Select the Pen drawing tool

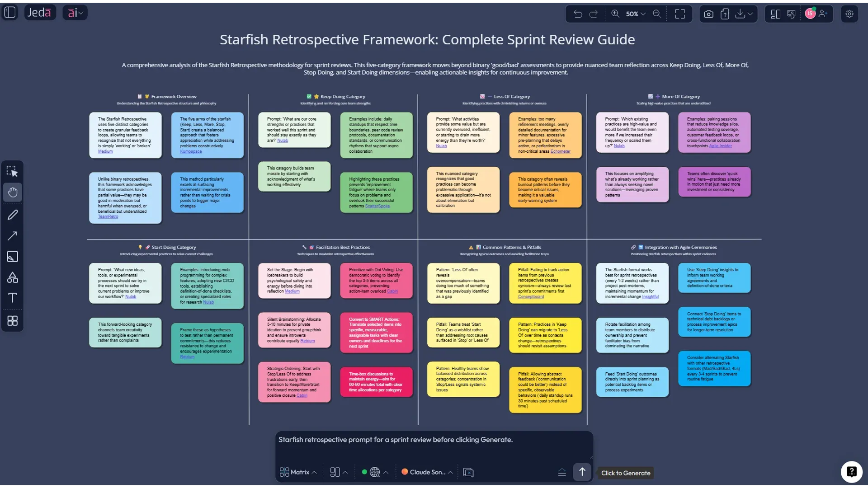[12, 214]
